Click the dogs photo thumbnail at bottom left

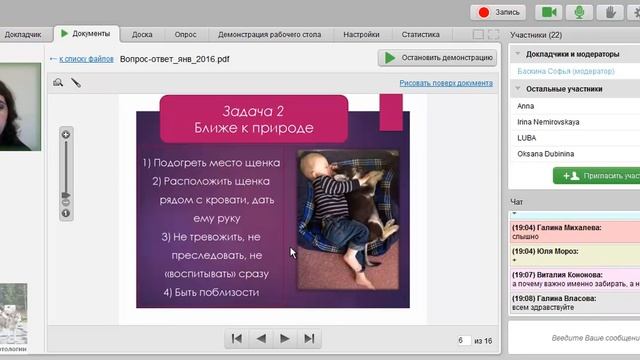(13, 313)
